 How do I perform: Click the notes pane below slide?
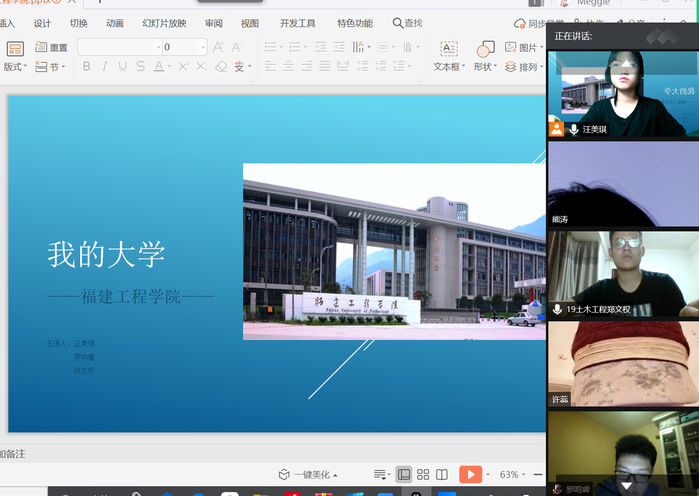(x=273, y=454)
